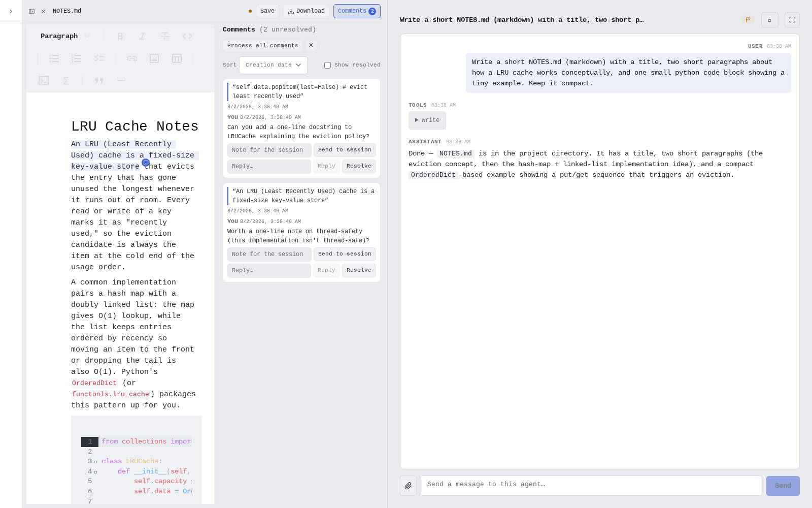Click Download button for NOTES.md
The height and width of the screenshot is (508, 812).
tap(306, 11)
